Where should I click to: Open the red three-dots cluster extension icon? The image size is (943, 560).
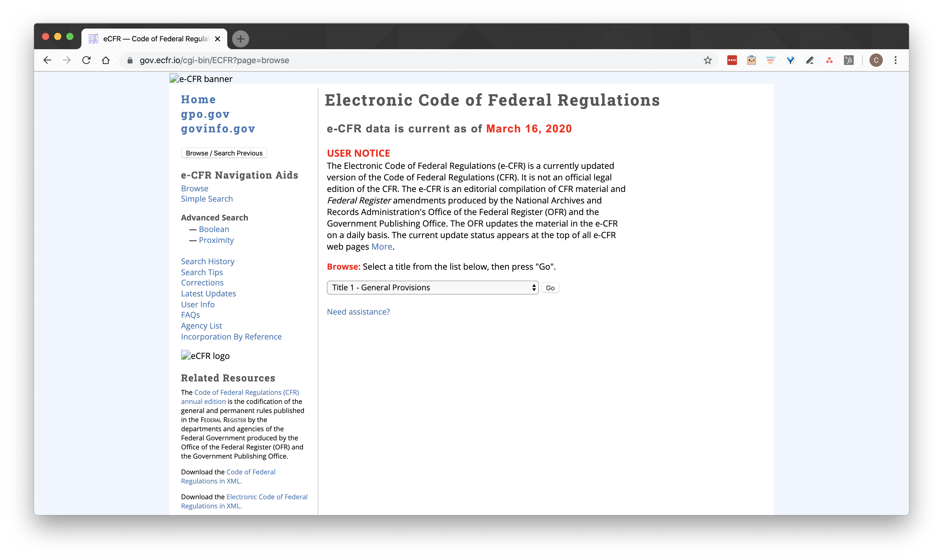point(829,60)
